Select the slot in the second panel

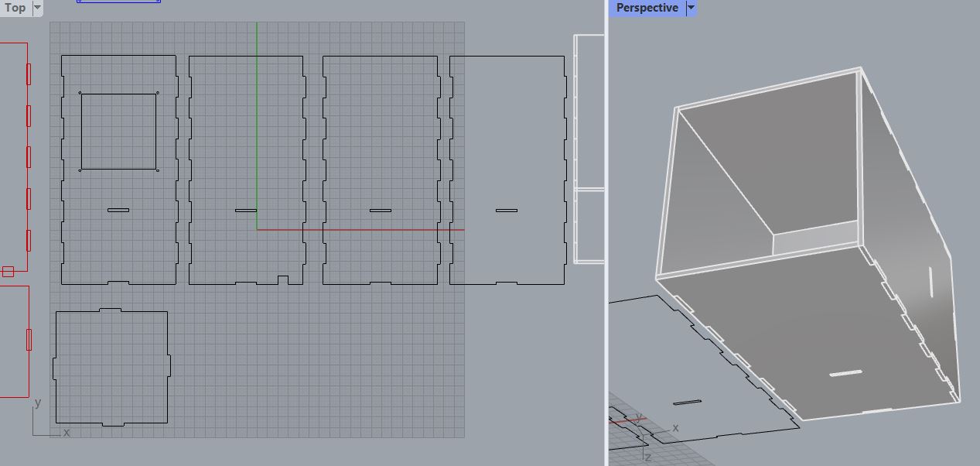coord(246,210)
